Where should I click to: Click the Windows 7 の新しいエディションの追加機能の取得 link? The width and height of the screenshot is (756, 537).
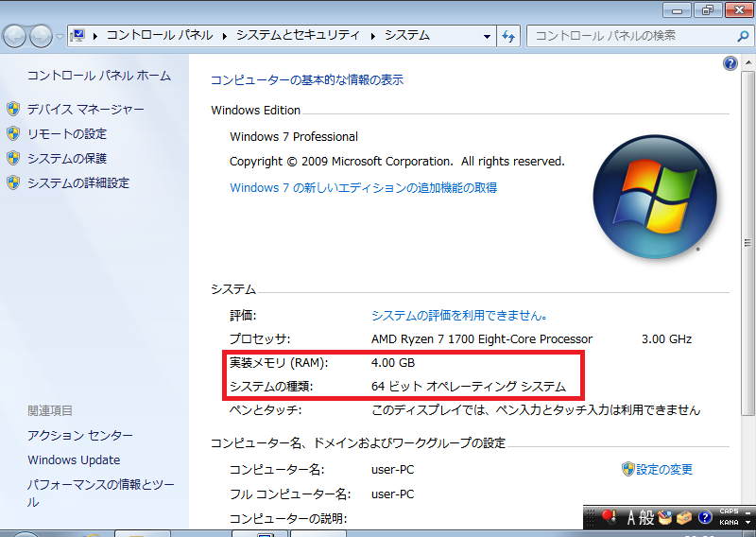(x=364, y=188)
